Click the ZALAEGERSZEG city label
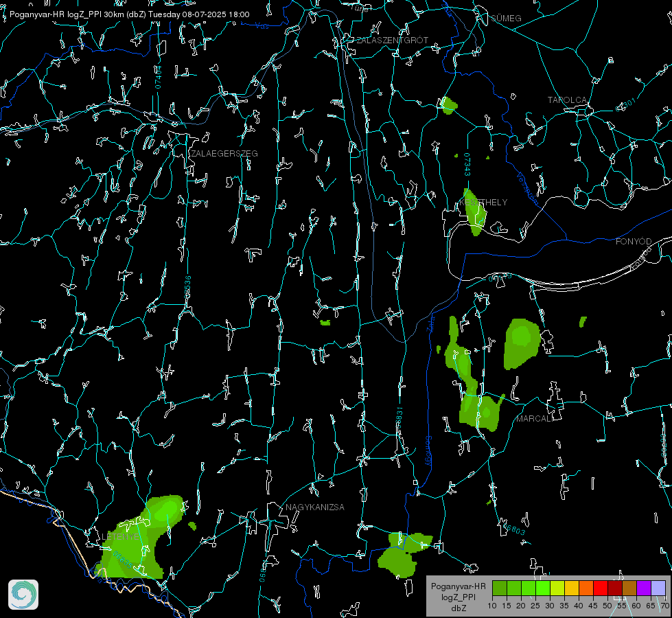 tap(224, 154)
